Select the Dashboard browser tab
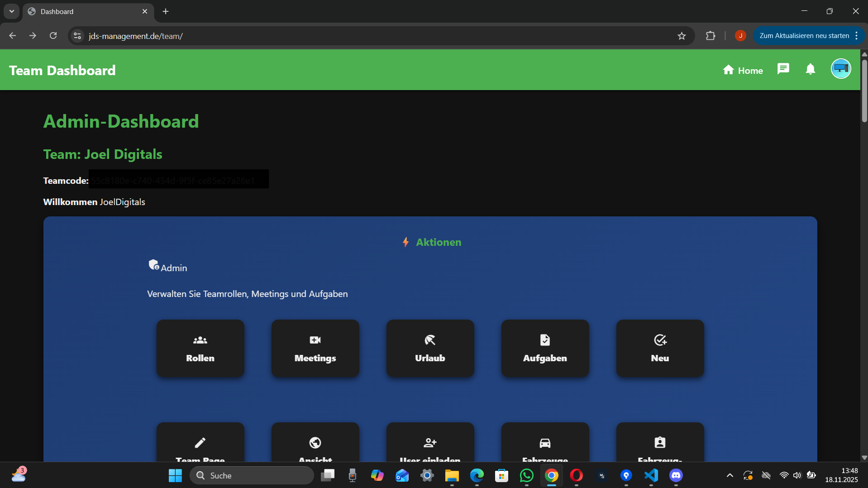The image size is (868, 488). (68, 11)
